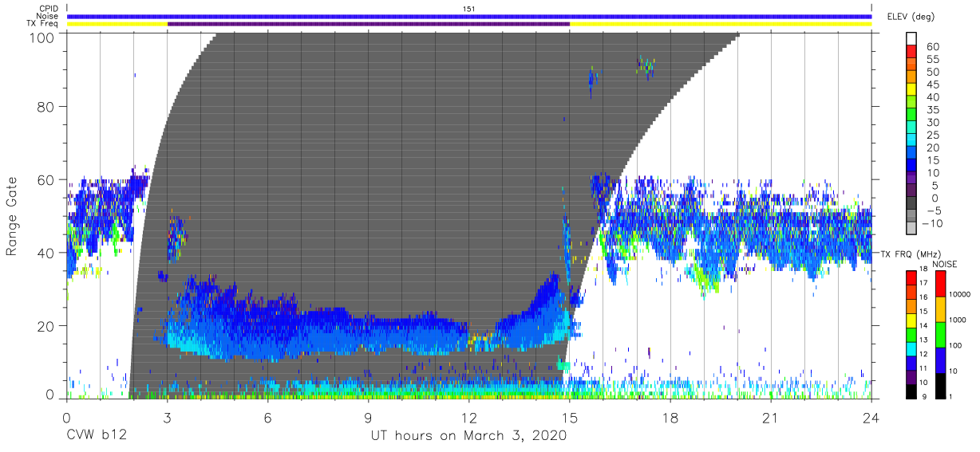
Task: Click the CVW b12 station label
Action: pyautogui.click(x=97, y=436)
